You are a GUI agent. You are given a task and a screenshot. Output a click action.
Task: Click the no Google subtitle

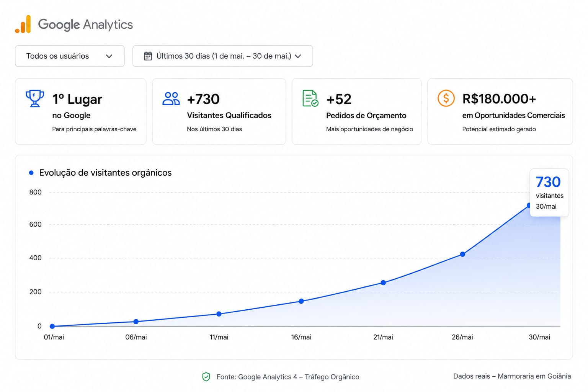[x=71, y=115]
